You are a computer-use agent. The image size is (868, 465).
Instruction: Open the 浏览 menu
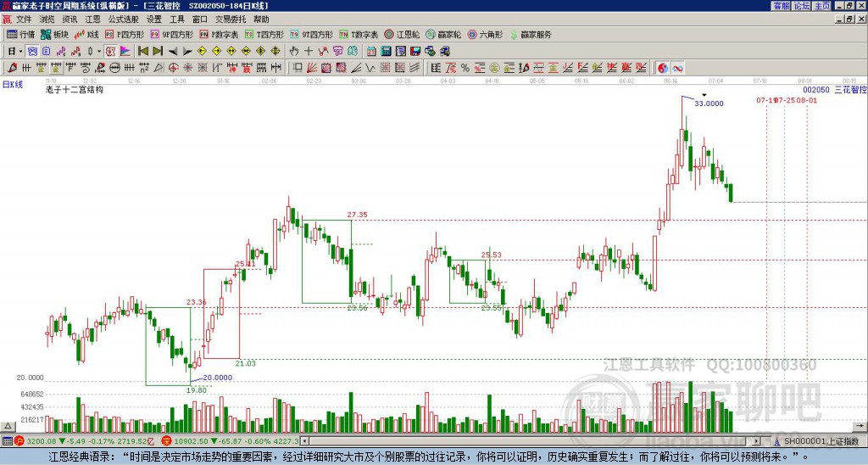click(x=47, y=20)
